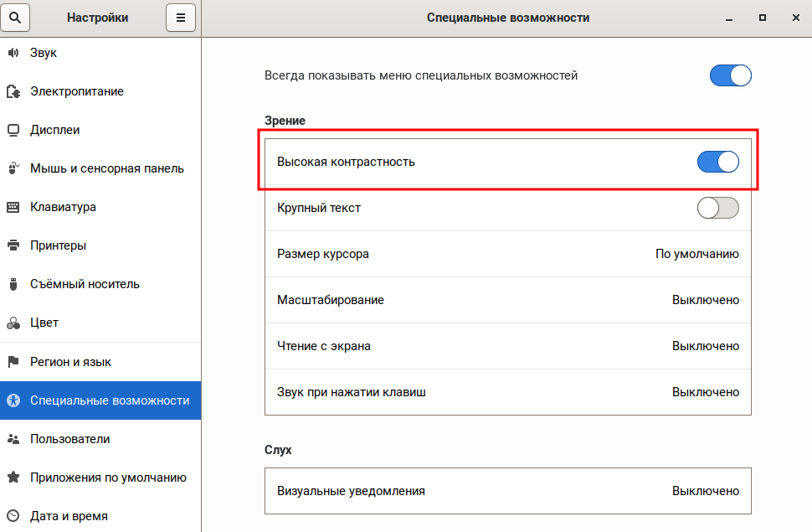Click the search magnifier icon in Settings
This screenshot has height=532, width=812.
pos(14,18)
